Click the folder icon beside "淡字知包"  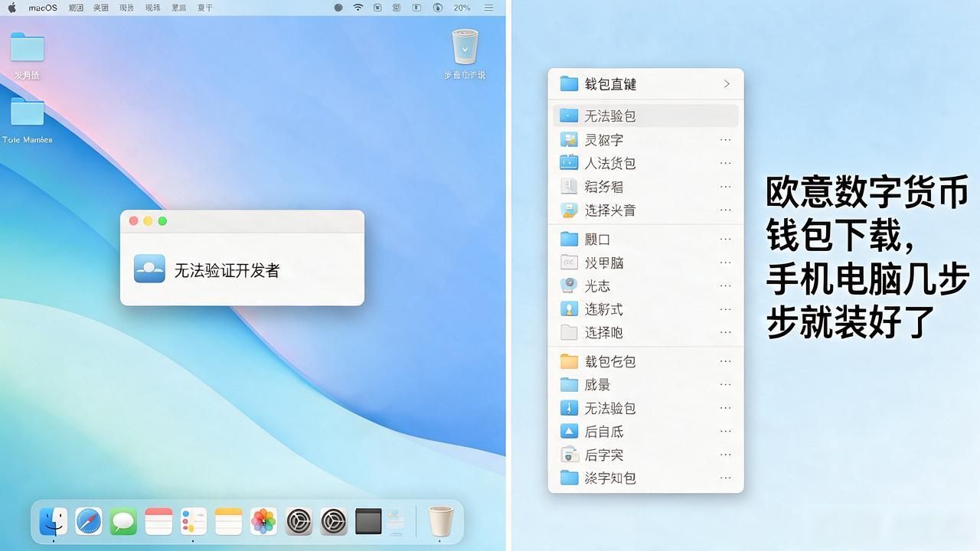point(569,478)
